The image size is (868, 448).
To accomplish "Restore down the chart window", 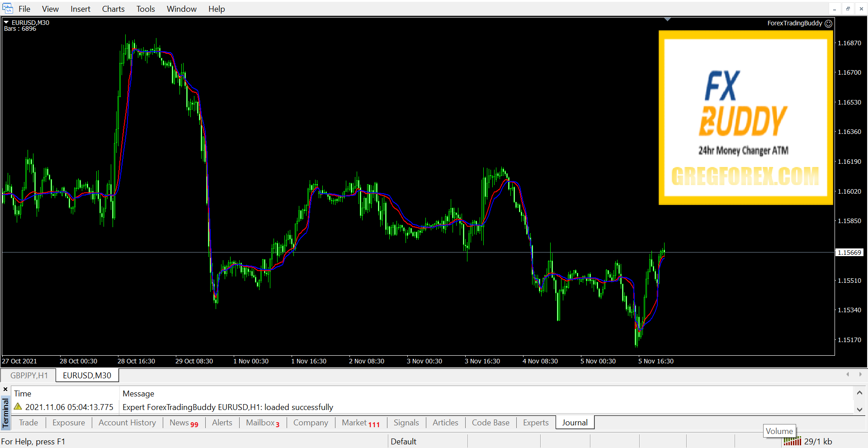I will [x=848, y=9].
